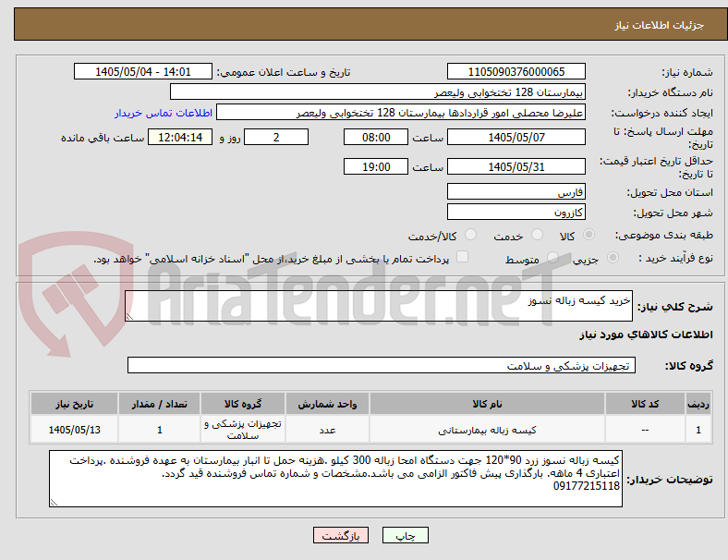The height and width of the screenshot is (560, 728).
Task: Click the ردیف column header
Action: (698, 404)
